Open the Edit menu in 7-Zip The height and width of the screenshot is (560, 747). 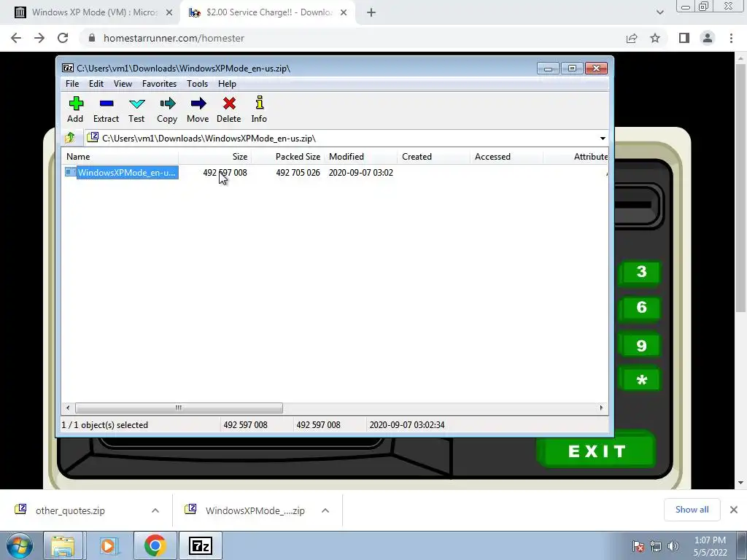(x=96, y=84)
